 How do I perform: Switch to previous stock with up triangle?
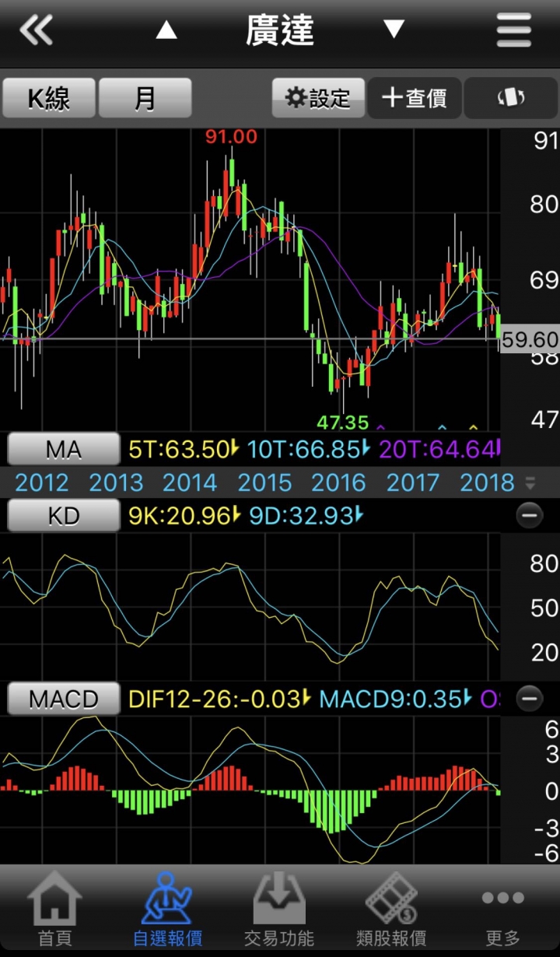pos(166,30)
